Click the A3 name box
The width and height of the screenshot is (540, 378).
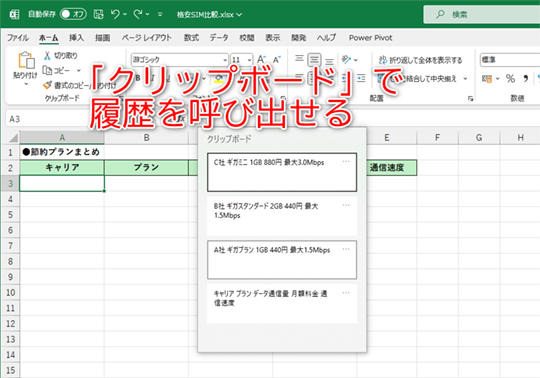[x=45, y=119]
